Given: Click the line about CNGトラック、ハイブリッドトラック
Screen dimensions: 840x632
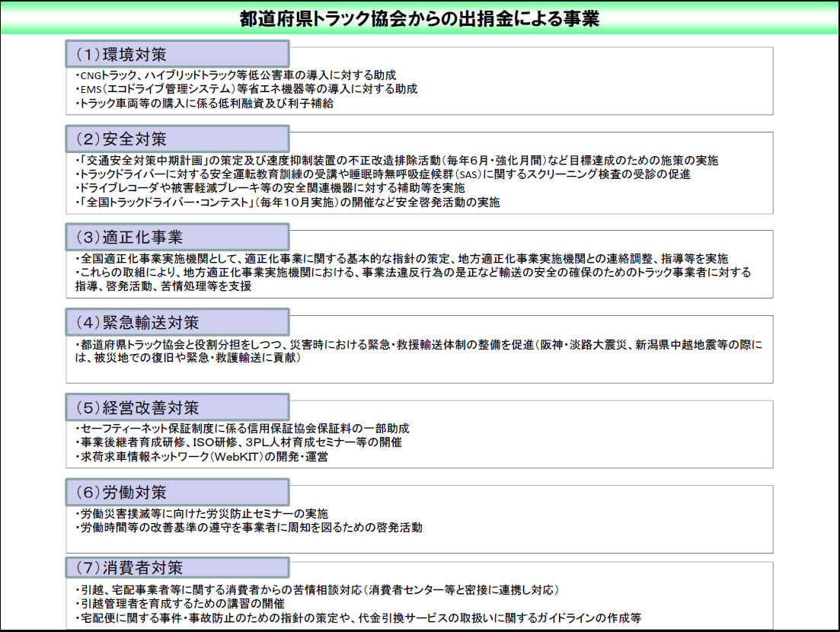Looking at the screenshot, I should point(236,75).
